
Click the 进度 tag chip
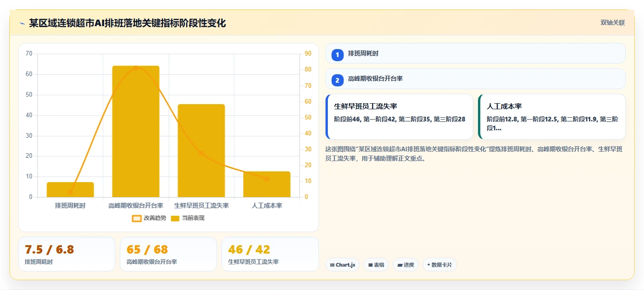point(406,265)
